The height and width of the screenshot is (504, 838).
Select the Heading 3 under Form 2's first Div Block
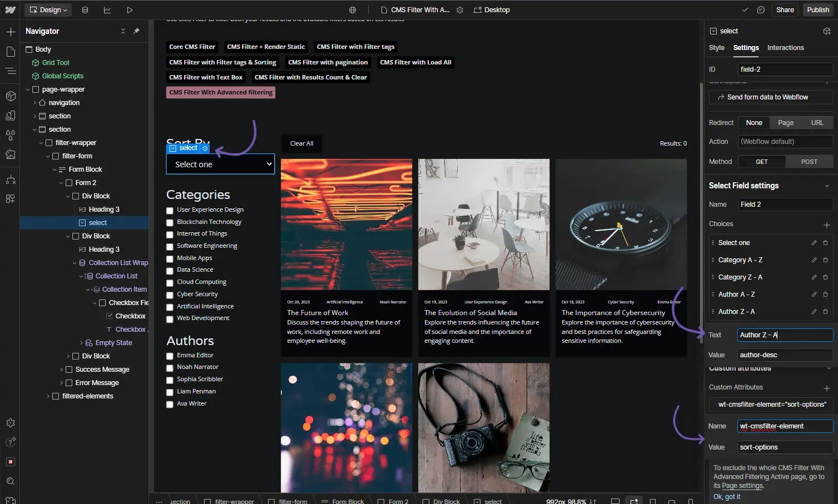click(104, 209)
